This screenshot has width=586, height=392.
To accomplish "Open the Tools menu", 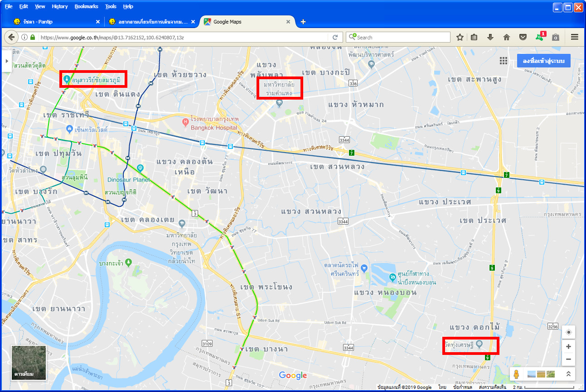I will [x=111, y=6].
